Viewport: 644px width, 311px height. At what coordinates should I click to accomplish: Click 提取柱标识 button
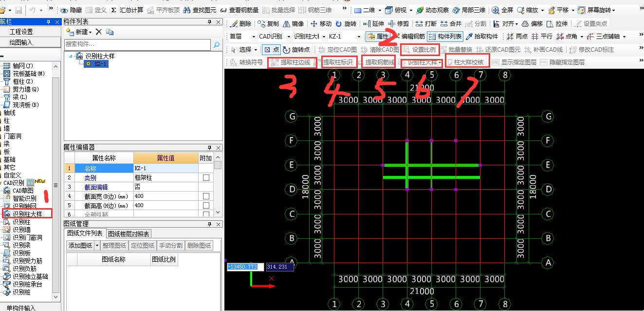(337, 62)
